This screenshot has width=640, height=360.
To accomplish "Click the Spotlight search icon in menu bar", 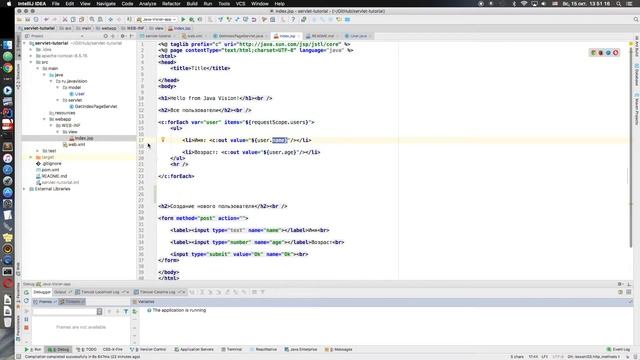I will click(619, 4).
